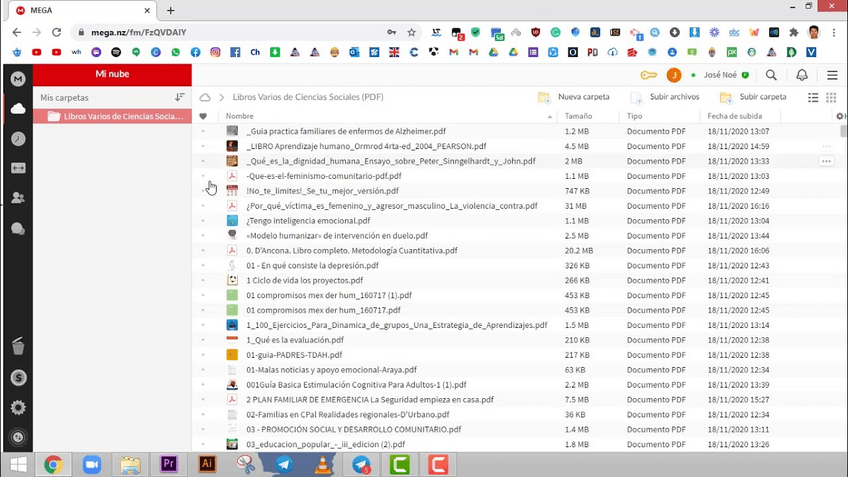Image resolution: width=848 pixels, height=477 pixels.
Task: Toggle the favourite heart column header
Action: click(x=203, y=116)
